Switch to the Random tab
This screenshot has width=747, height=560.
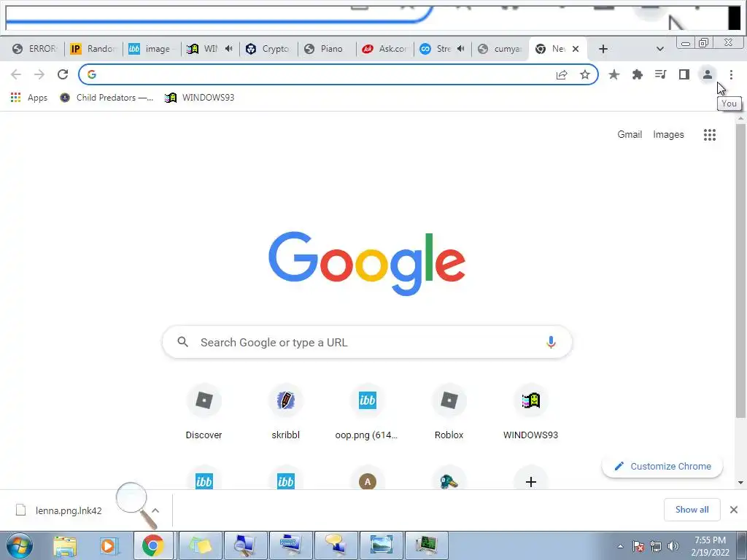[93, 49]
